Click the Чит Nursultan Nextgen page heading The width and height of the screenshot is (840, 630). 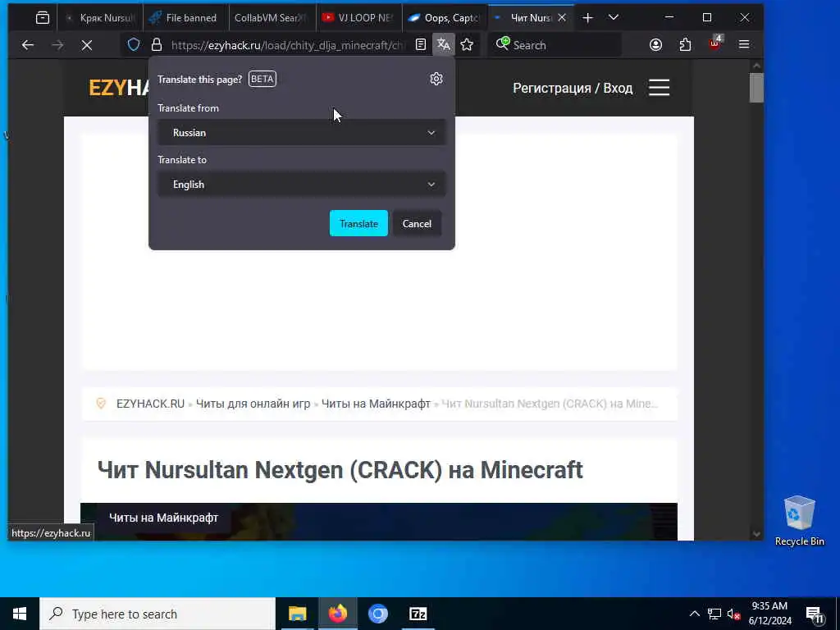(x=340, y=470)
